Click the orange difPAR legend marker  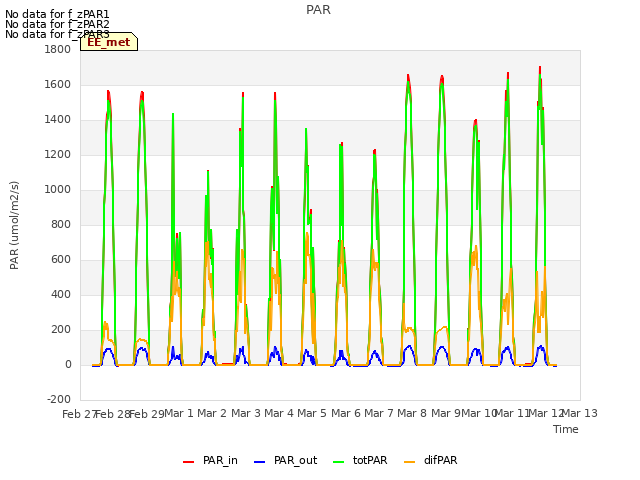click(410, 462)
